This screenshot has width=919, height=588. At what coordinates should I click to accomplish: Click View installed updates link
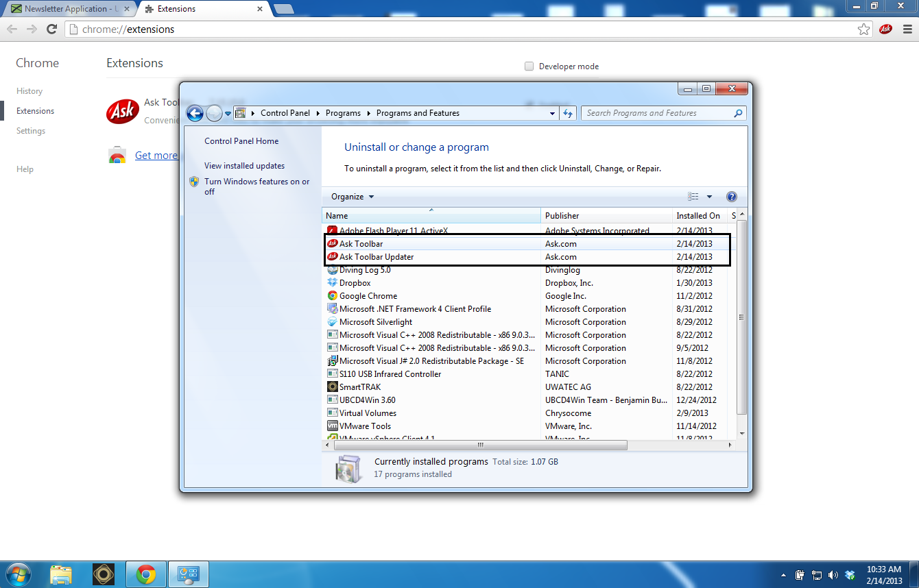(244, 166)
